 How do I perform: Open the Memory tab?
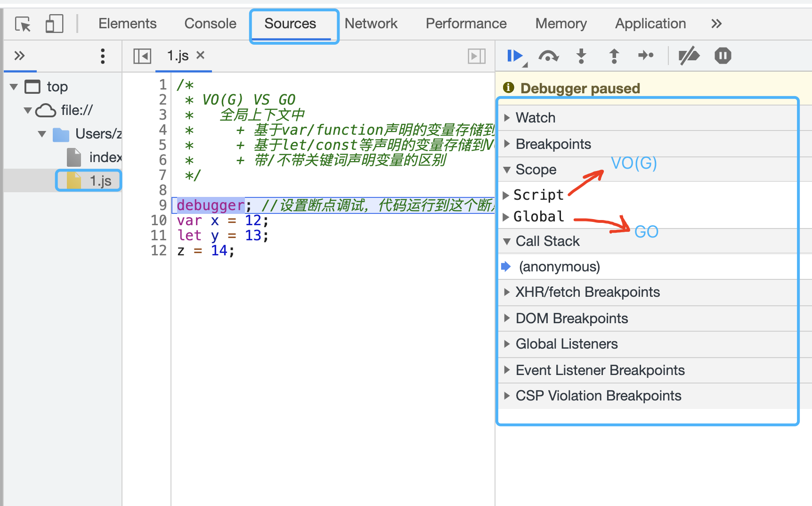(561, 24)
